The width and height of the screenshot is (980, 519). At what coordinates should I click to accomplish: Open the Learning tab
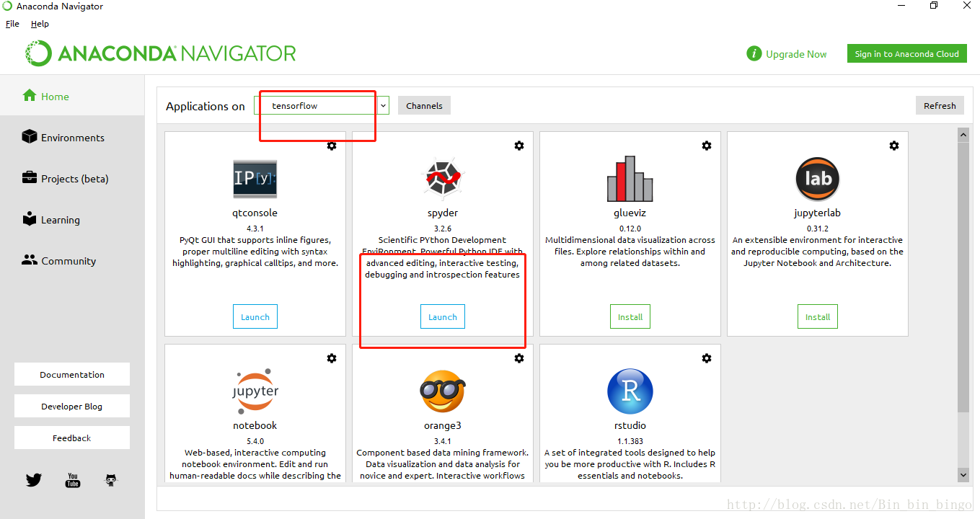coord(72,219)
